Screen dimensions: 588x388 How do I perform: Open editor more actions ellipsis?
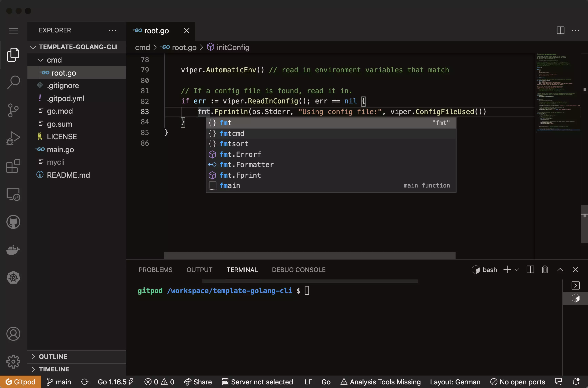[575, 30]
